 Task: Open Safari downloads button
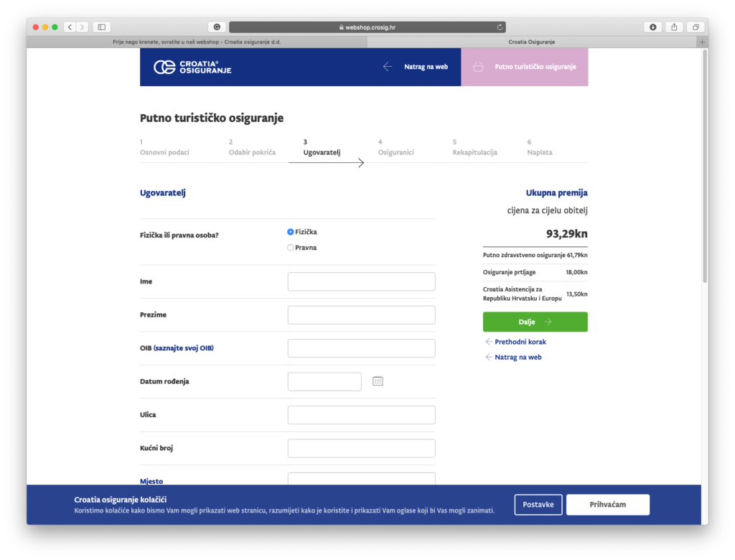(x=652, y=27)
